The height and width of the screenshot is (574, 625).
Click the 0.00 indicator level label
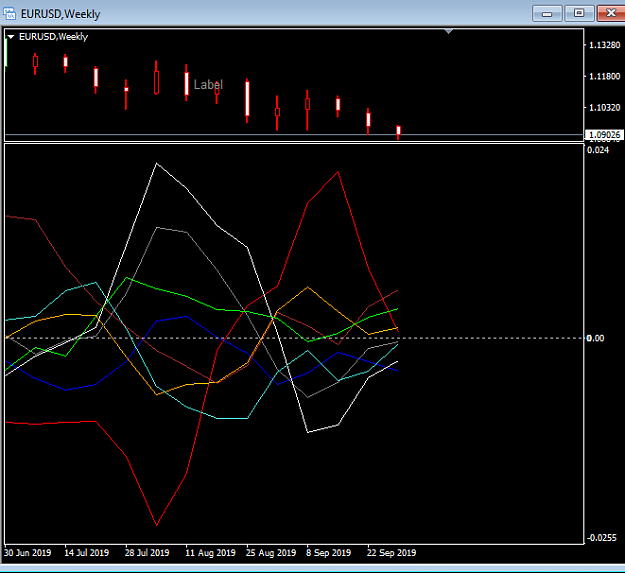pyautogui.click(x=595, y=338)
